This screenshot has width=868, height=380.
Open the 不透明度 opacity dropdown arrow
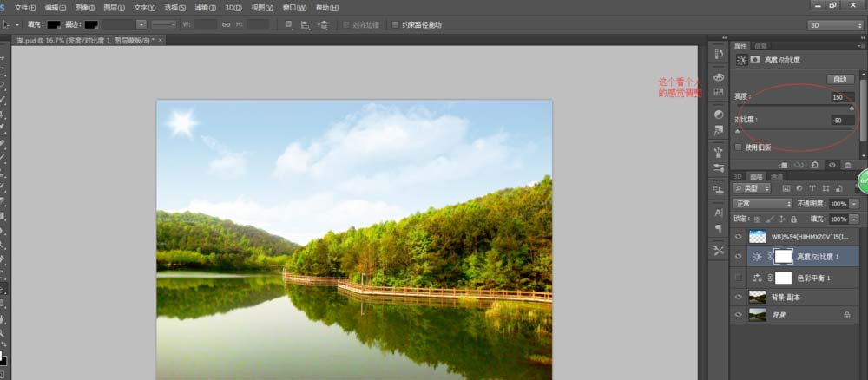pyautogui.click(x=853, y=204)
